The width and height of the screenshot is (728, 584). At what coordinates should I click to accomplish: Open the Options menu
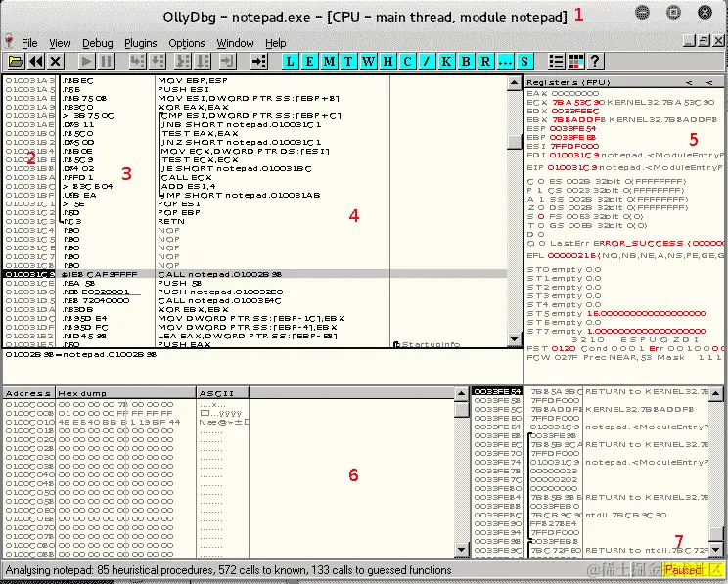[187, 43]
